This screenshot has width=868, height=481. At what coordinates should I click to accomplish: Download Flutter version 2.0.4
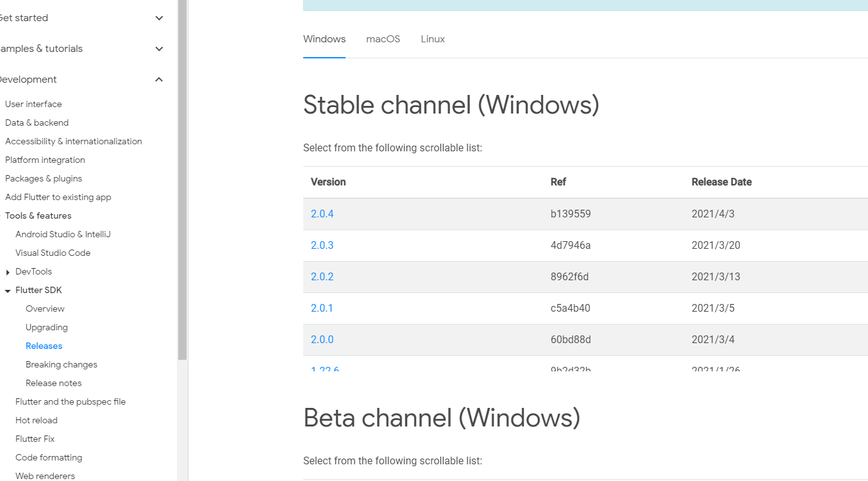click(x=322, y=214)
